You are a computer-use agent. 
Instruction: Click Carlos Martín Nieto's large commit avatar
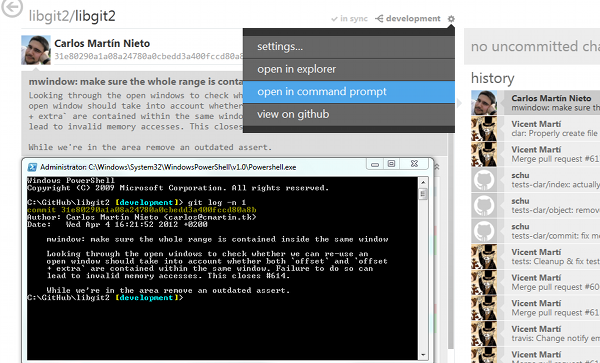(x=36, y=50)
